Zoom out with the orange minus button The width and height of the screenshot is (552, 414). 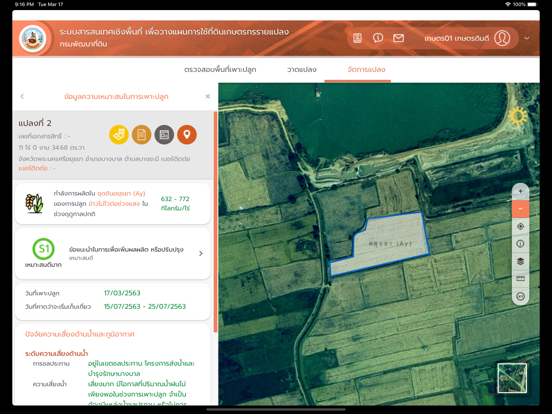coord(520,209)
